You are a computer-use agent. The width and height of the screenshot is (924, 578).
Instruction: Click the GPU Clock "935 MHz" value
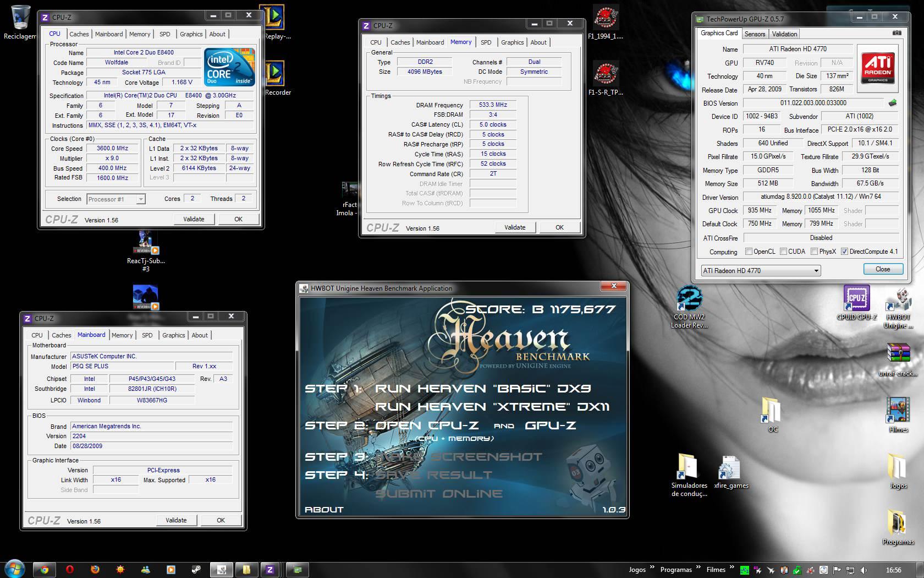click(760, 210)
